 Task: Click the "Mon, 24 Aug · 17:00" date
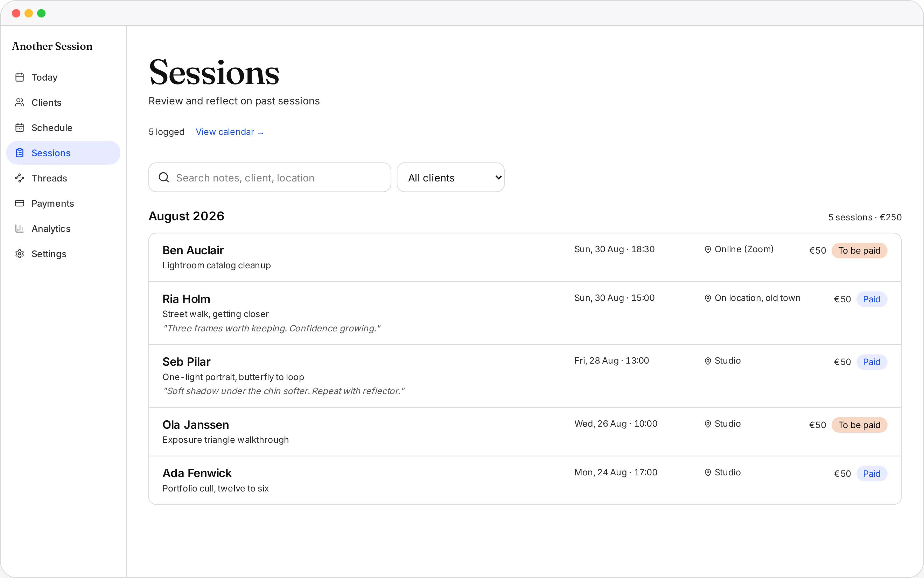[616, 473]
